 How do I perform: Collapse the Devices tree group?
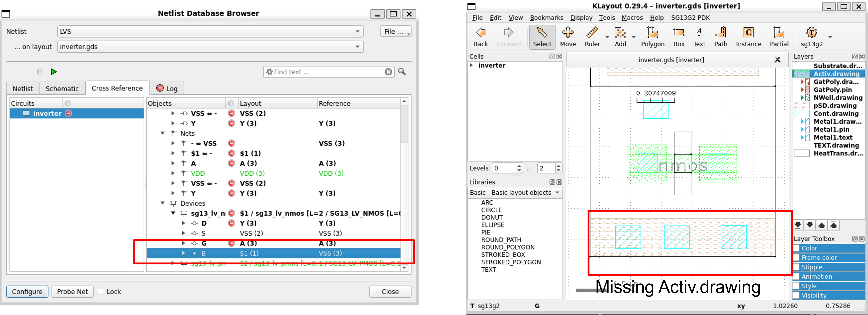(163, 203)
